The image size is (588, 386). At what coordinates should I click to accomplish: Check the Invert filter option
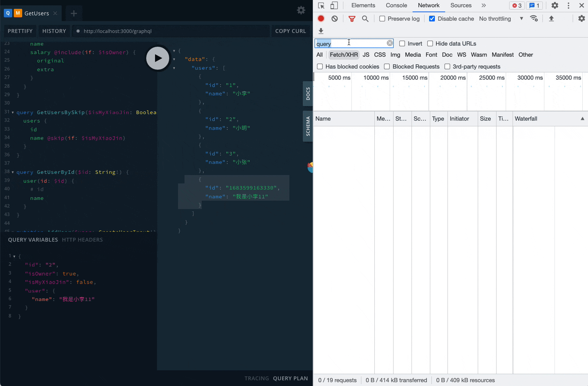pos(402,44)
